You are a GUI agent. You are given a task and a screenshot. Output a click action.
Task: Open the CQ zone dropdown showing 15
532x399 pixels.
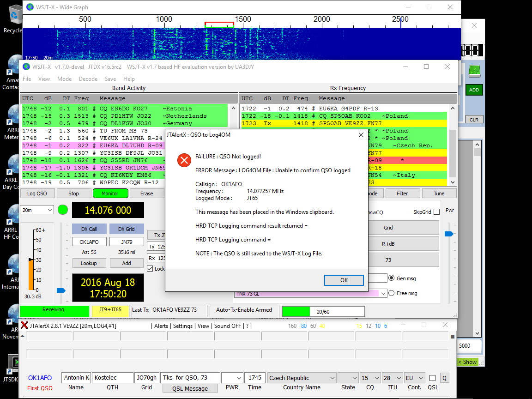click(x=370, y=378)
